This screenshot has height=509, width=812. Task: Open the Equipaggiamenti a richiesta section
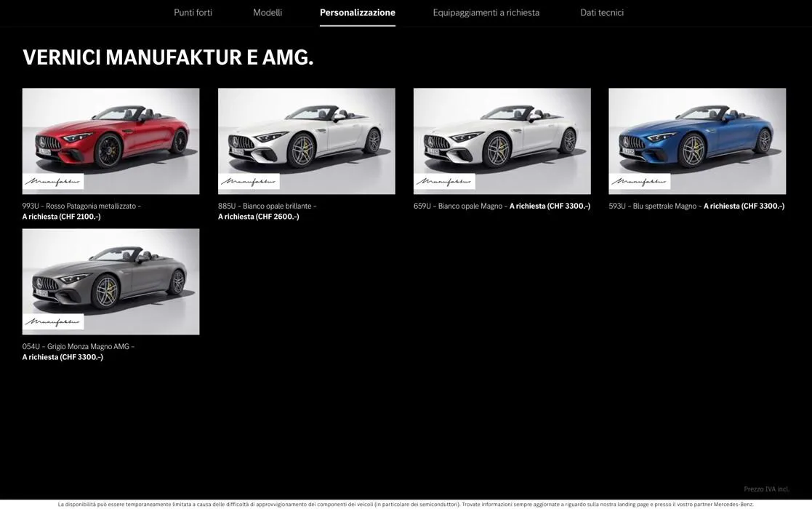(486, 11)
